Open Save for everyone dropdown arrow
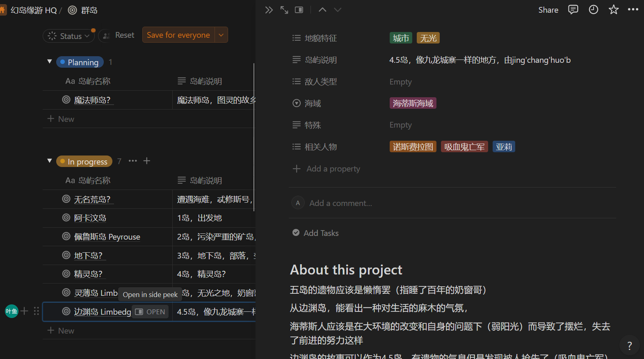This screenshot has height=359, width=644. [x=221, y=35]
